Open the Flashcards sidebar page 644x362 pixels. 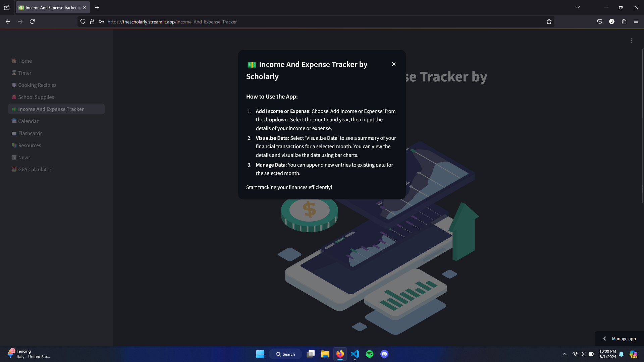[30, 133]
